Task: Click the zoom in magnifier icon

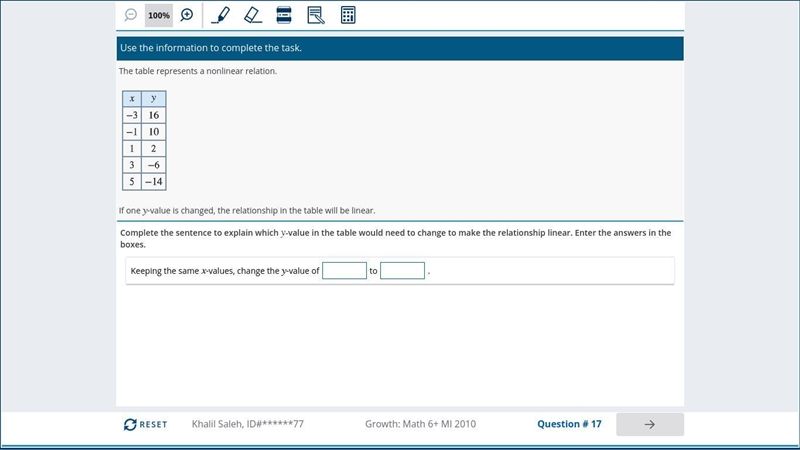Action: click(x=187, y=15)
